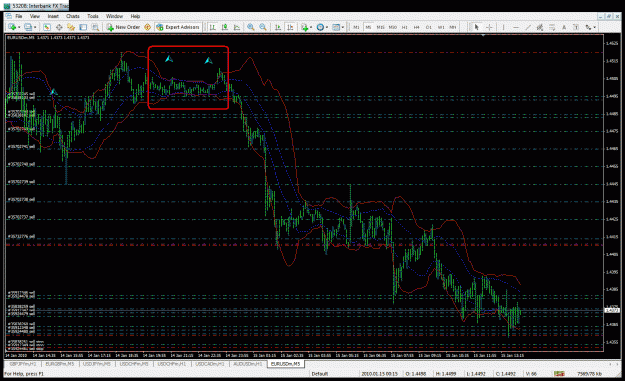The height and width of the screenshot is (381, 625).
Task: Open the Charts menu
Action: click(73, 16)
